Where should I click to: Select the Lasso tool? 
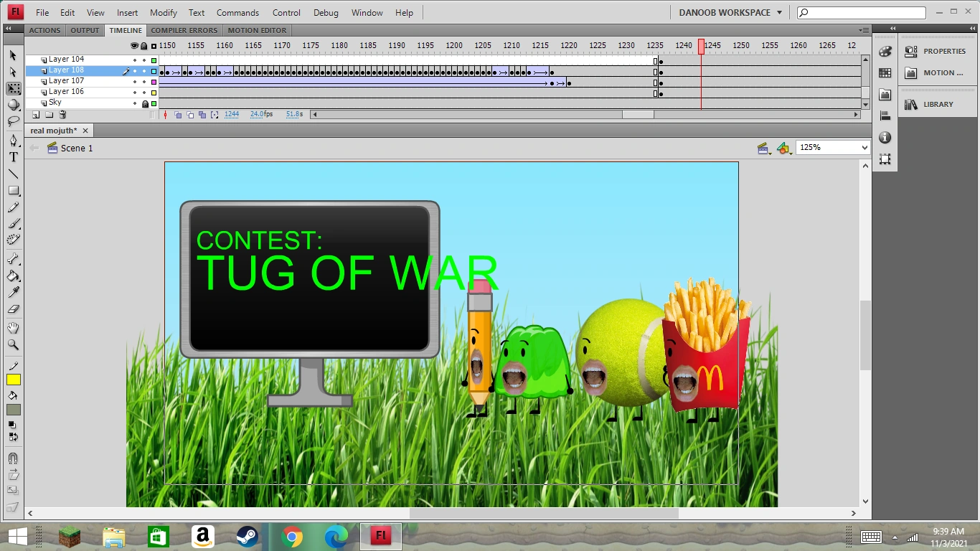[13, 122]
